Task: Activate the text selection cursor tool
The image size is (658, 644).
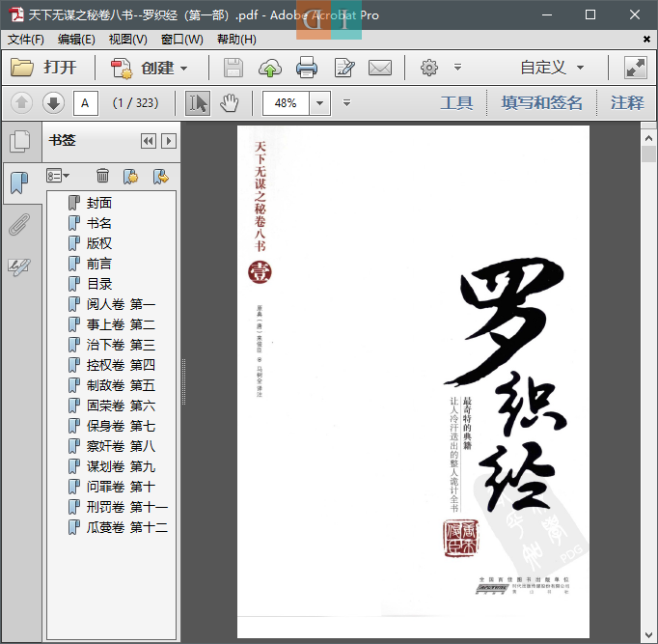Action: [198, 103]
